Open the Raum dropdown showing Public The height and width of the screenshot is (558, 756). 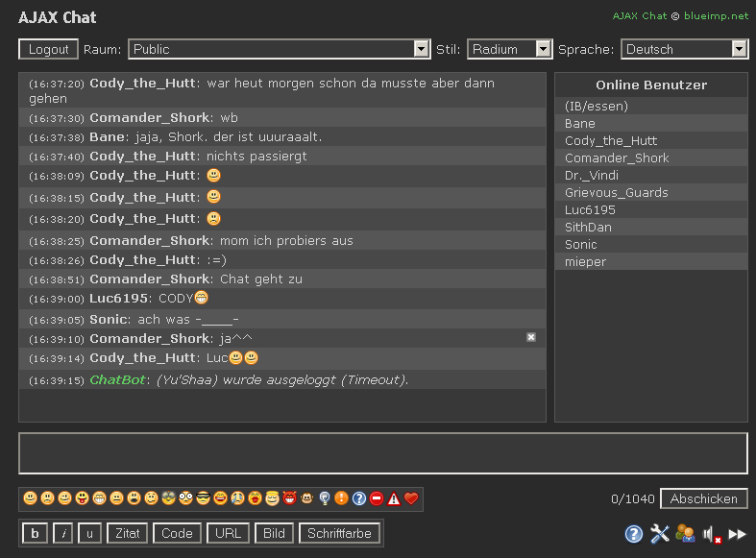(x=280, y=49)
